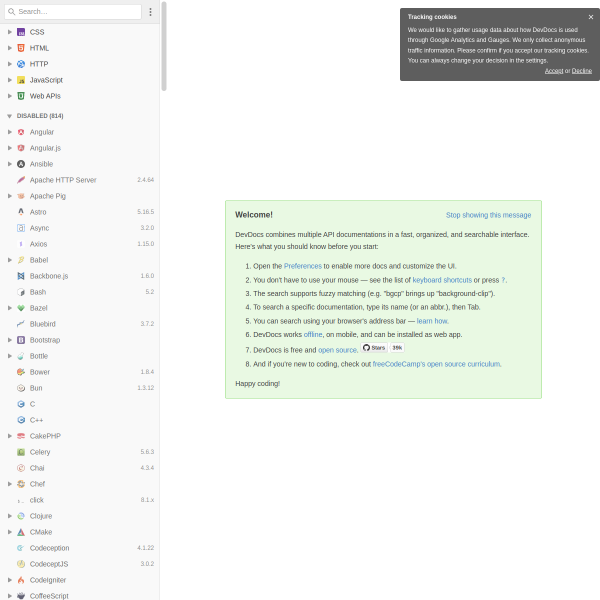600x600 pixels.
Task: Expand the JavaScript documentation tree
Action: pos(10,80)
